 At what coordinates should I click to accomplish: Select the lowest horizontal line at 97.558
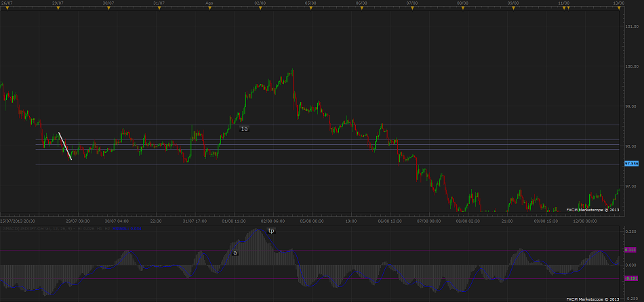pos(339,165)
